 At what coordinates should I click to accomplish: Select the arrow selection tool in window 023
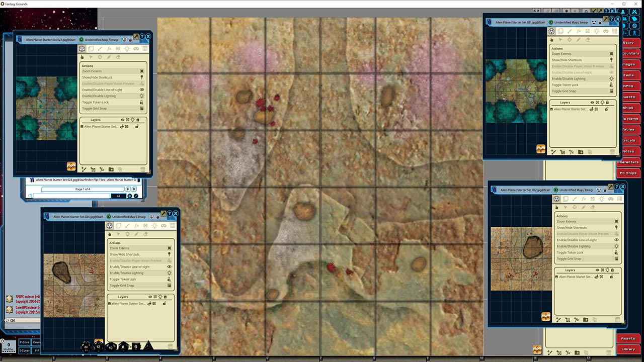coord(91,57)
